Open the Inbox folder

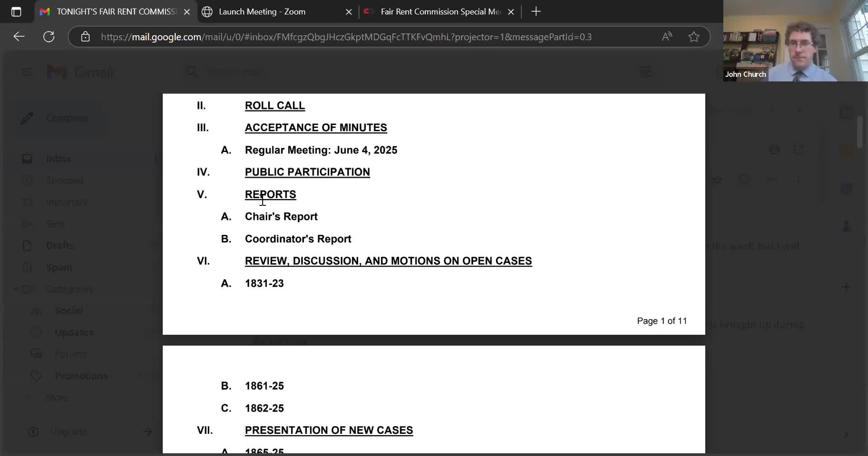coord(59,159)
